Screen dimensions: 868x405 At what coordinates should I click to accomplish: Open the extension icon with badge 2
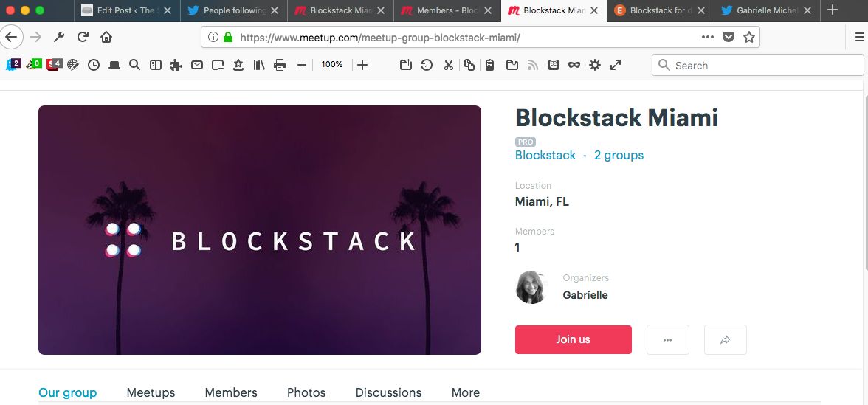click(13, 65)
